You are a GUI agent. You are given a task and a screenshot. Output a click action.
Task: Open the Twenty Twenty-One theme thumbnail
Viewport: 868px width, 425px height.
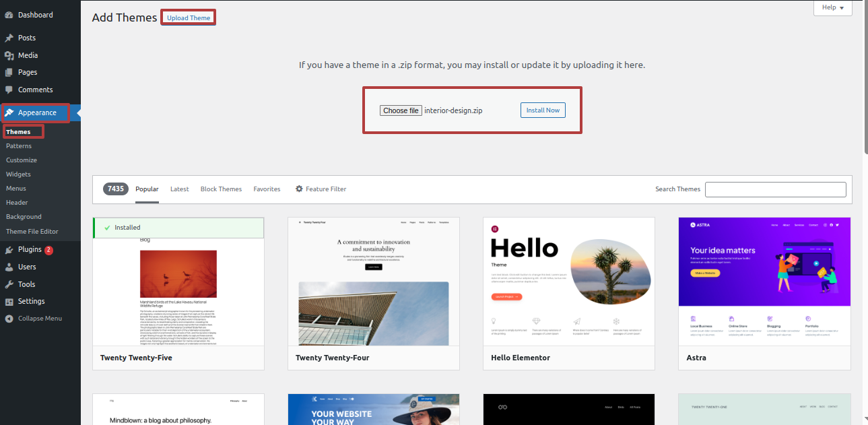(x=764, y=410)
